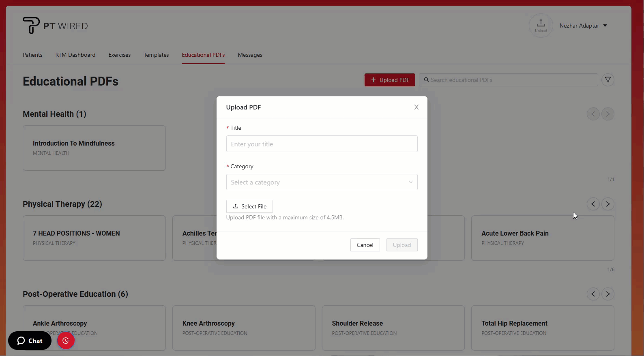Click the Select File button
This screenshot has height=356, width=644.
pos(249,206)
